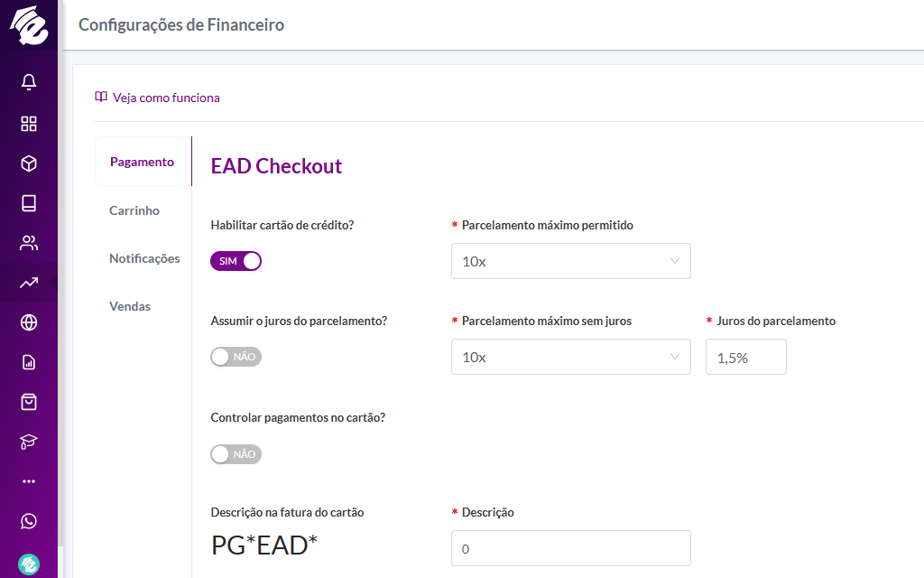The height and width of the screenshot is (578, 924).
Task: Toggle 'Assumir o juros do parcelamento' switch
Action: 236,357
